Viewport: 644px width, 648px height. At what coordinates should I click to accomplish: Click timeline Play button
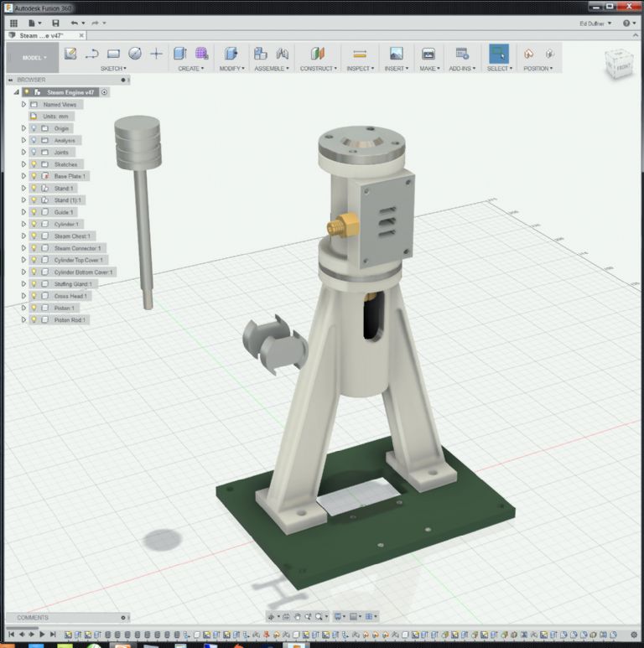42,635
